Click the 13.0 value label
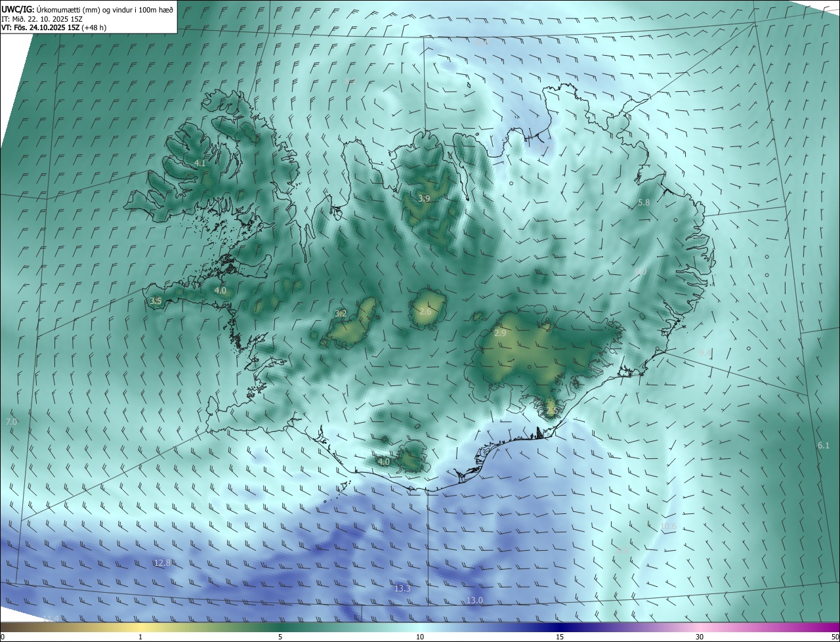 tap(474, 600)
